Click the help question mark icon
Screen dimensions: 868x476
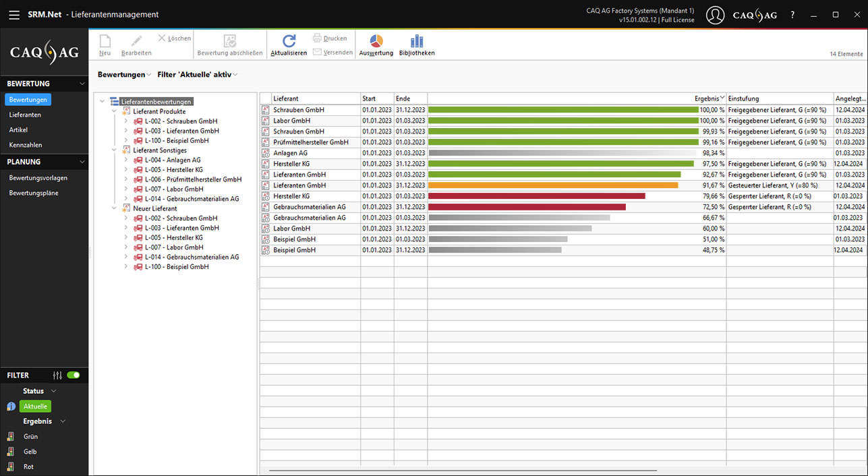792,15
